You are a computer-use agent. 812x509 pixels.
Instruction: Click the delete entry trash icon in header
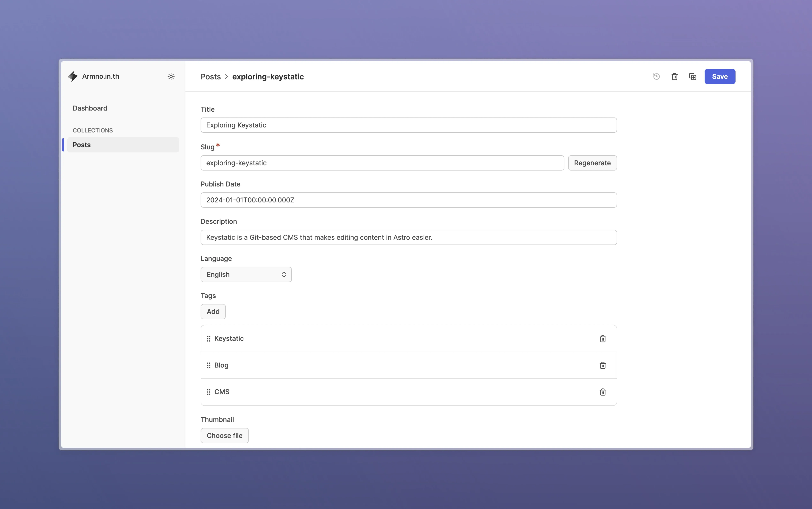(x=674, y=76)
